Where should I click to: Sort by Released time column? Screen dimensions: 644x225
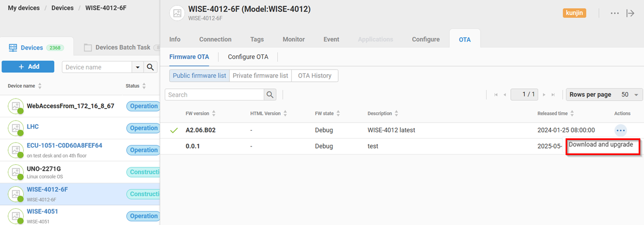coord(572,114)
